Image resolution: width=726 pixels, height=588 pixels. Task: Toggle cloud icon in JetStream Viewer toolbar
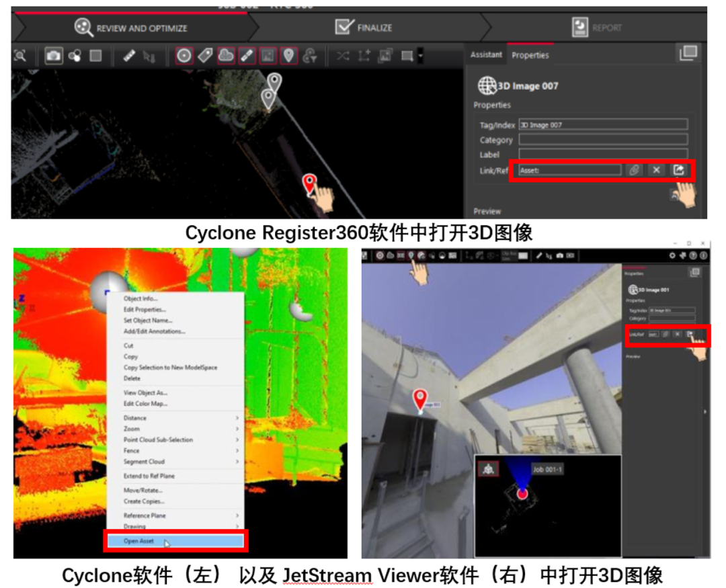pos(390,255)
